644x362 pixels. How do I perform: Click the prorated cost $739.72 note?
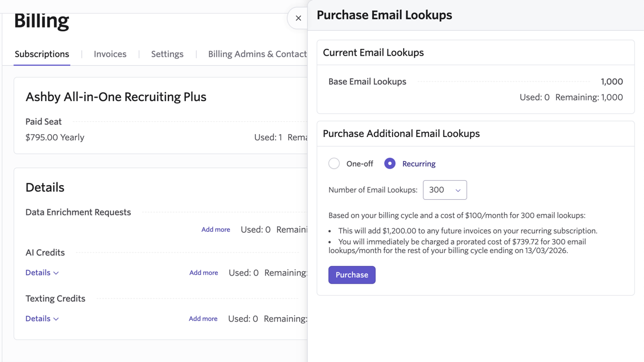click(457, 246)
